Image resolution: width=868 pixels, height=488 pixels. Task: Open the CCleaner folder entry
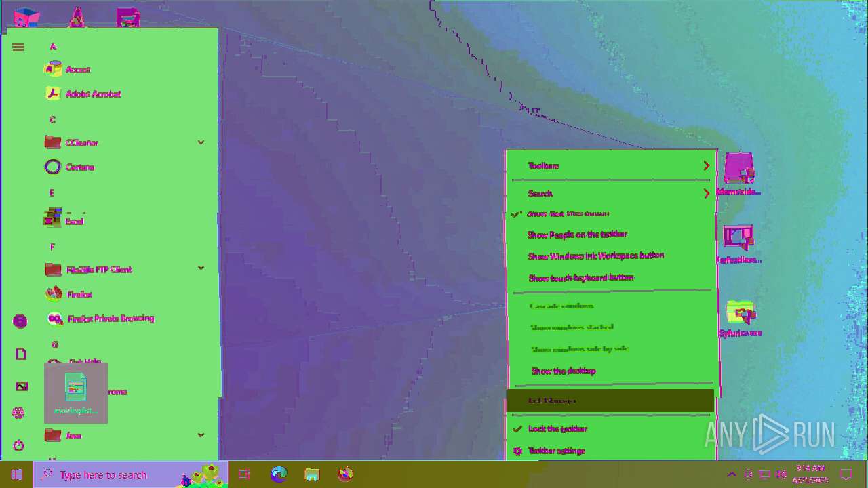125,142
